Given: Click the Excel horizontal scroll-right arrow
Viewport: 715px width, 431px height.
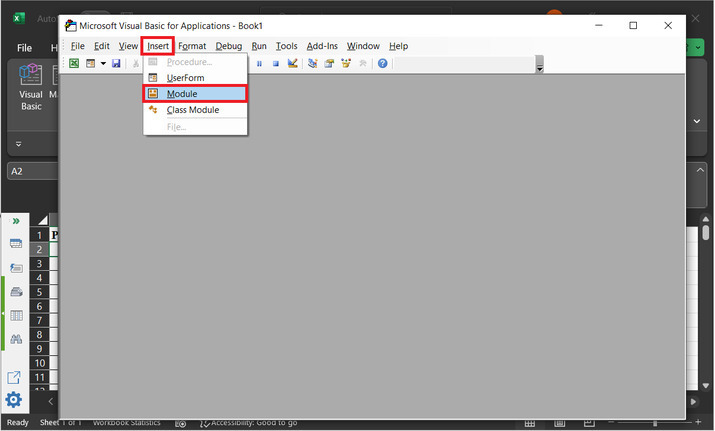Looking at the screenshot, I should (693, 402).
